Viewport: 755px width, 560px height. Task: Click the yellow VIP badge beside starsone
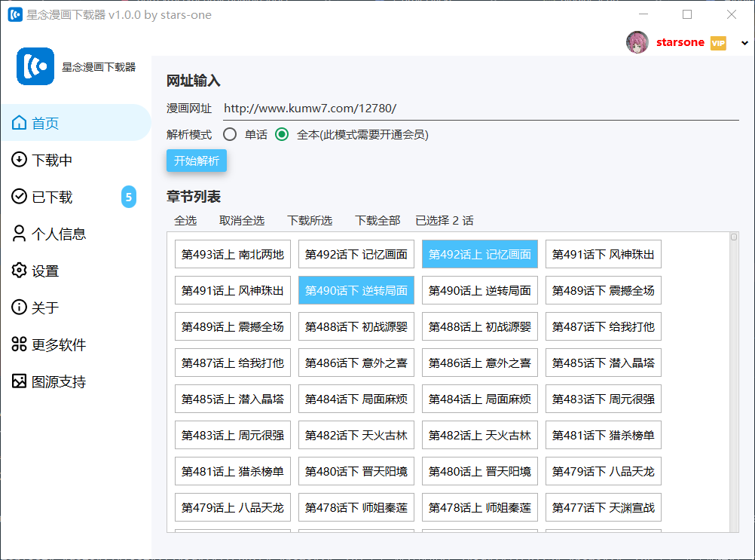pyautogui.click(x=717, y=43)
